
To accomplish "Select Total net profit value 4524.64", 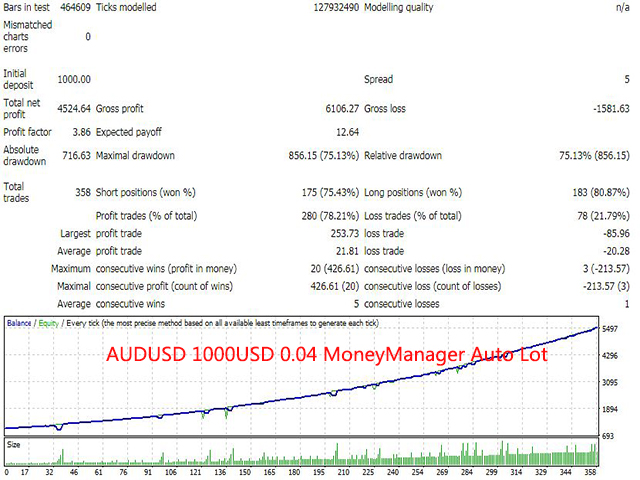I will coord(74,109).
